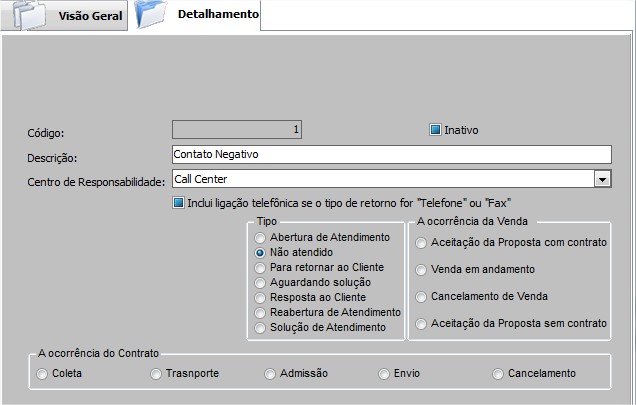Select Aceitação da Proposta com contrato
The image size is (636, 405).
(422, 243)
